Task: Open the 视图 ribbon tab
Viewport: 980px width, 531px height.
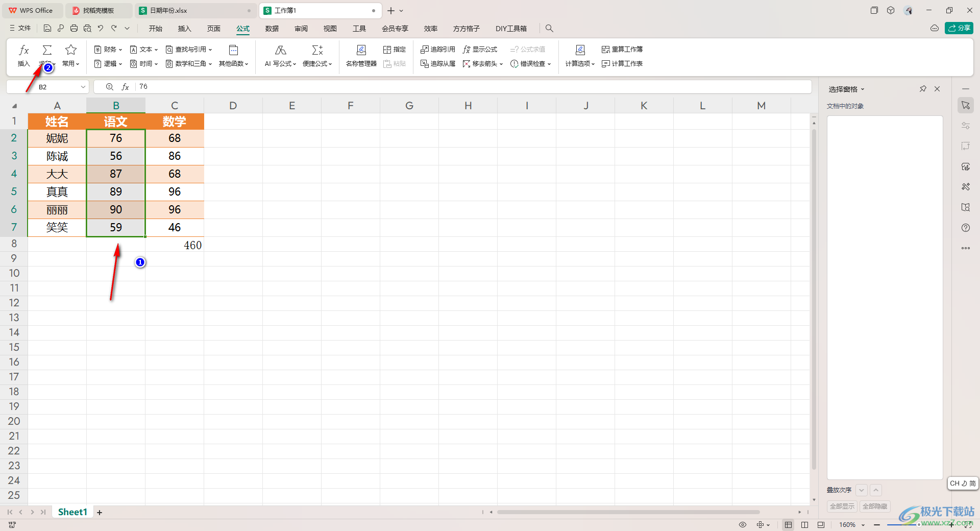Action: [330, 29]
